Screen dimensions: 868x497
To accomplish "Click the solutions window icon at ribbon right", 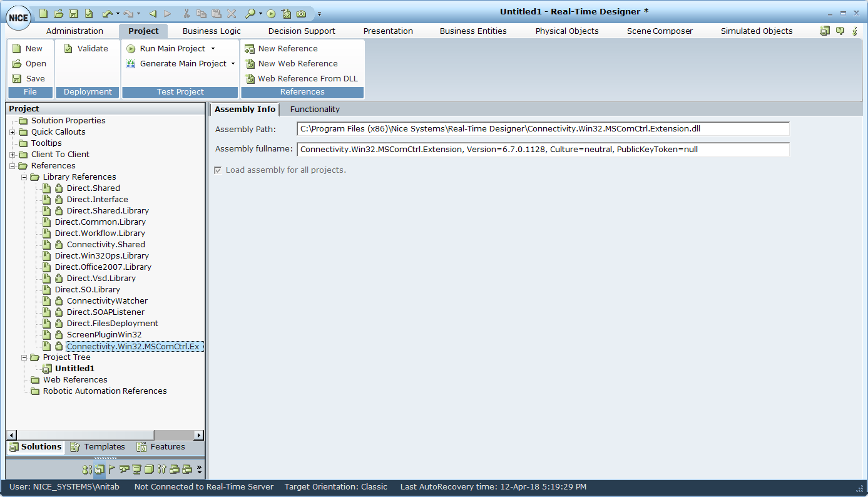I will pos(825,31).
